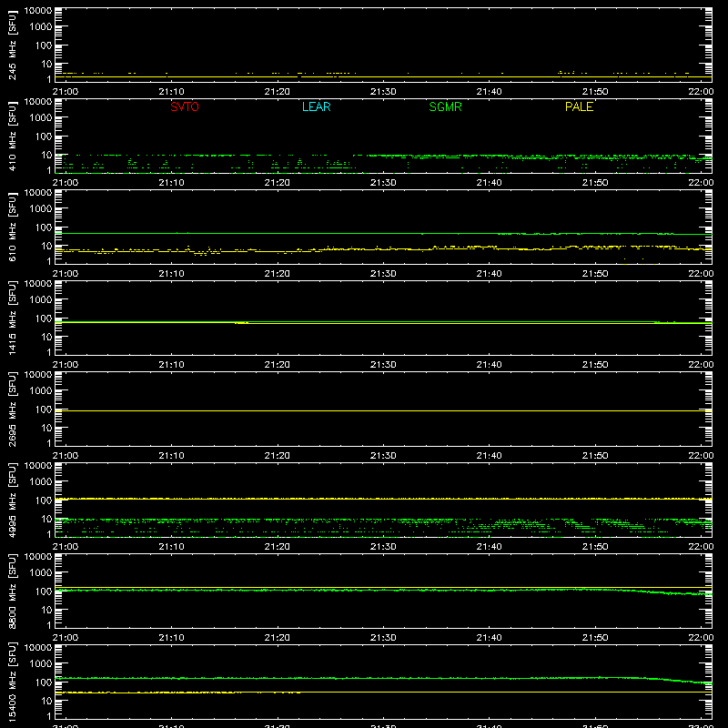Click the 10000 y-axis value on the 15400 MHz panel

38,648
